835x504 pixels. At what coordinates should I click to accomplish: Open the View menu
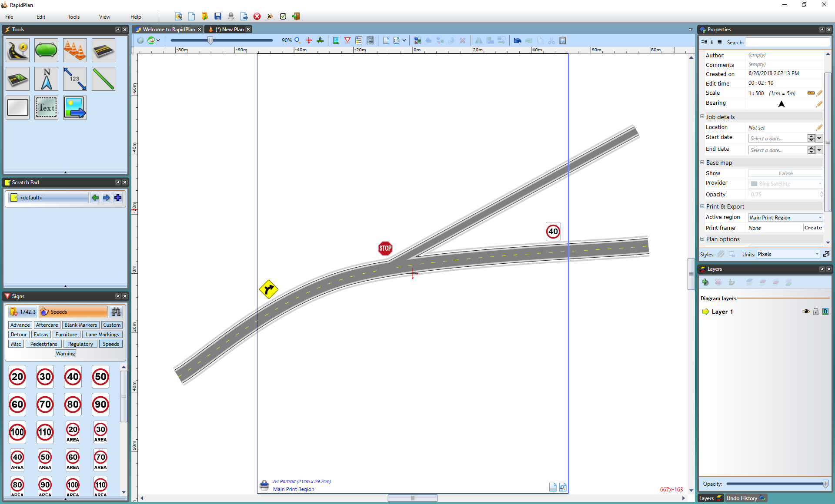click(104, 17)
